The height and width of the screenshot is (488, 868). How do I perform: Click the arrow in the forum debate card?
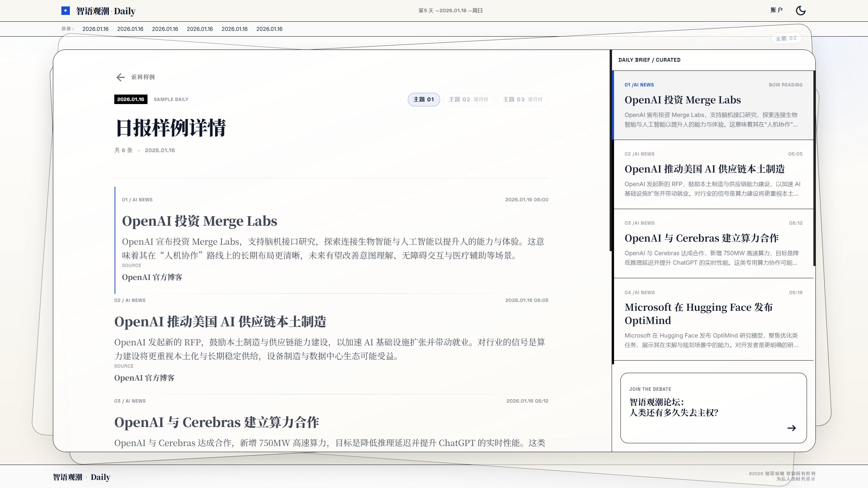click(791, 428)
